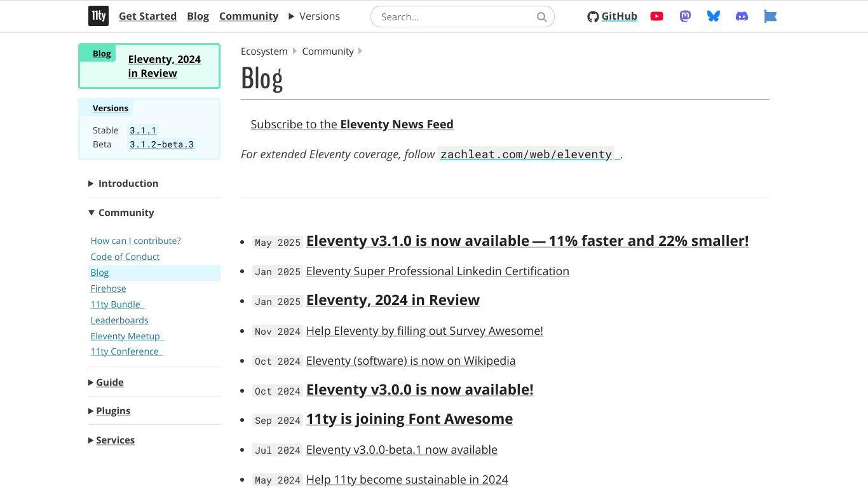Open the Discord server icon
The height and width of the screenshot is (488, 868).
click(742, 17)
